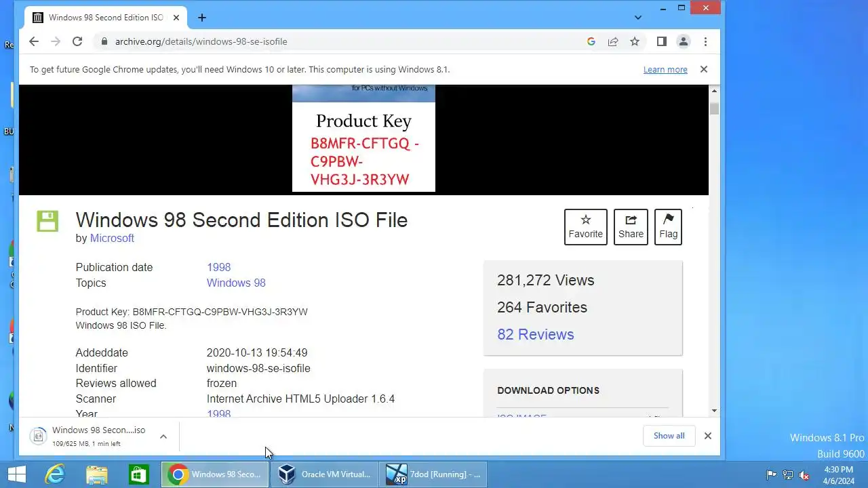Focus Chrome window in the taskbar
Screen dimensions: 868x488
click(215, 474)
